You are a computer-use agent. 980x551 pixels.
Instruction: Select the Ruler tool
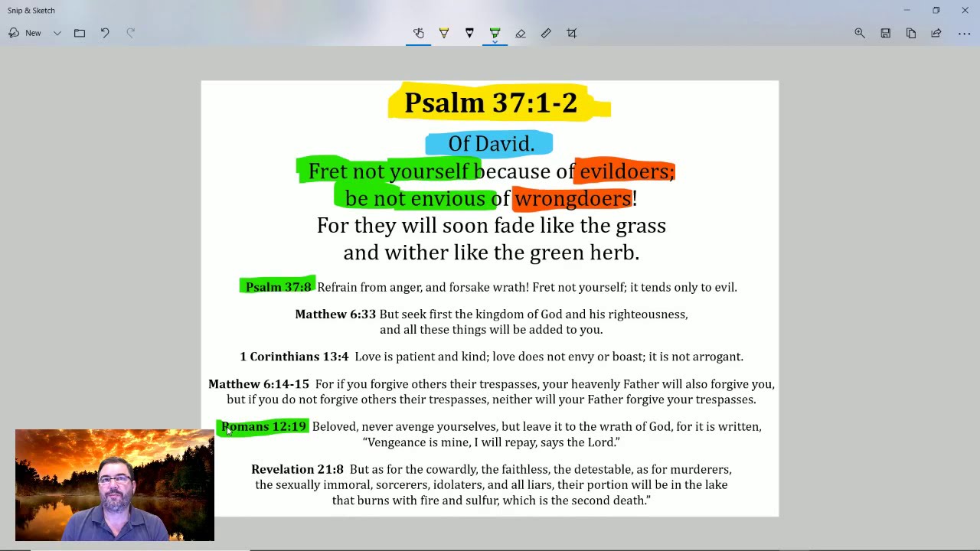[546, 33]
